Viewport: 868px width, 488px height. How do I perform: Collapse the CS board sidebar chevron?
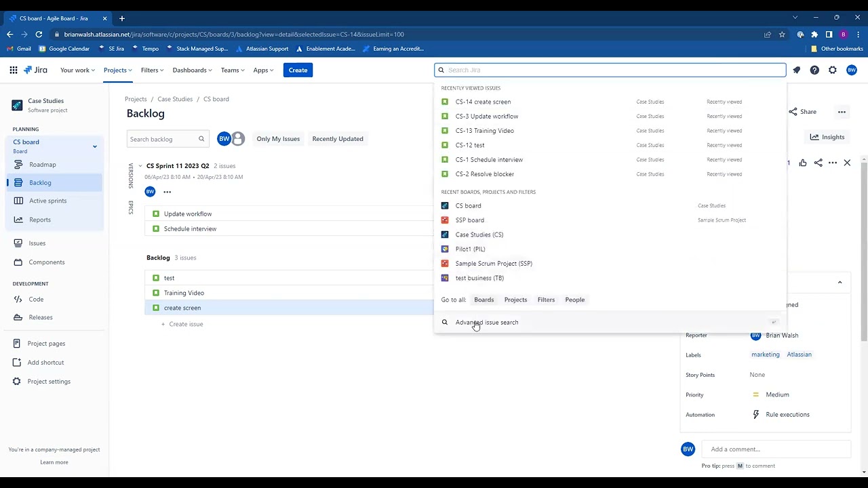(x=95, y=146)
